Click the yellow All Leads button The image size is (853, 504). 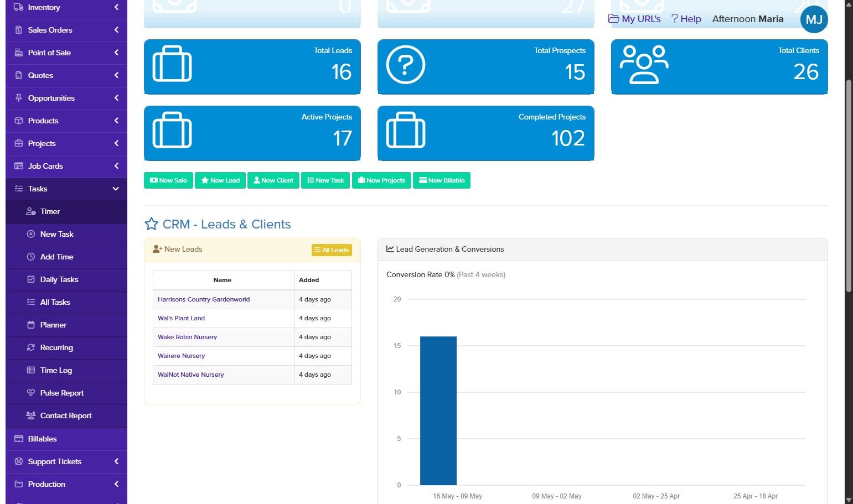pos(332,250)
